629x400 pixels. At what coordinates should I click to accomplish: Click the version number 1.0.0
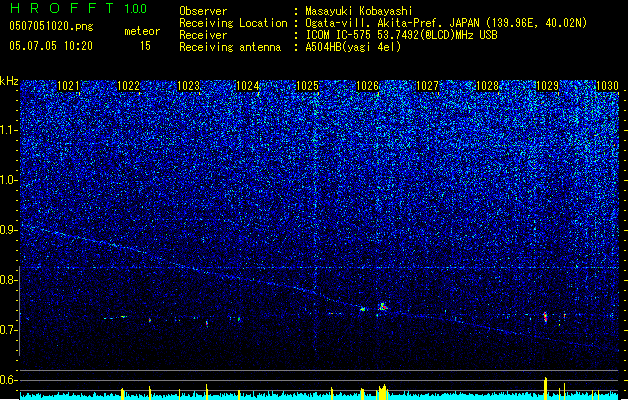pos(135,8)
